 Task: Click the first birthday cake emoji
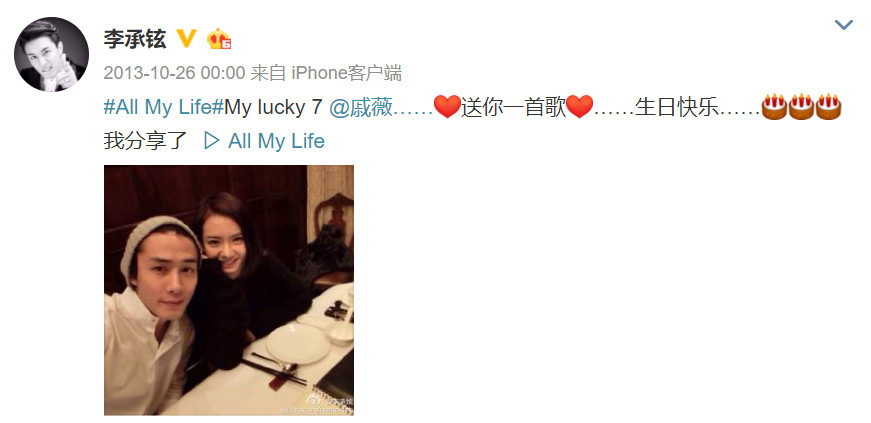click(774, 107)
